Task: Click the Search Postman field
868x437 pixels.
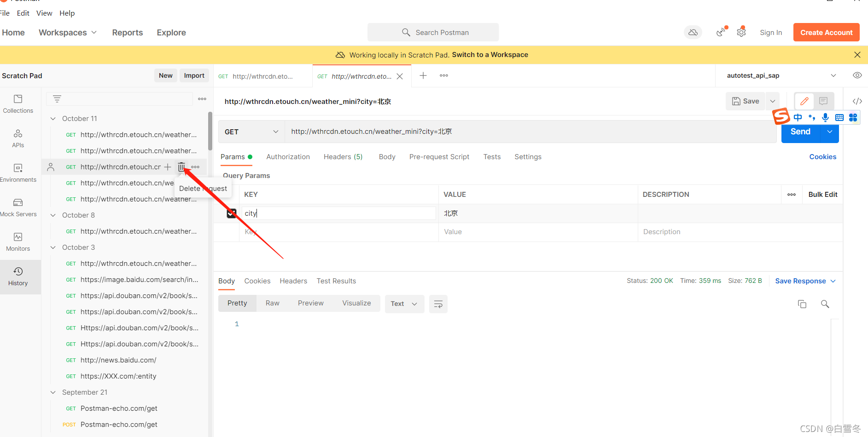Action: tap(433, 33)
